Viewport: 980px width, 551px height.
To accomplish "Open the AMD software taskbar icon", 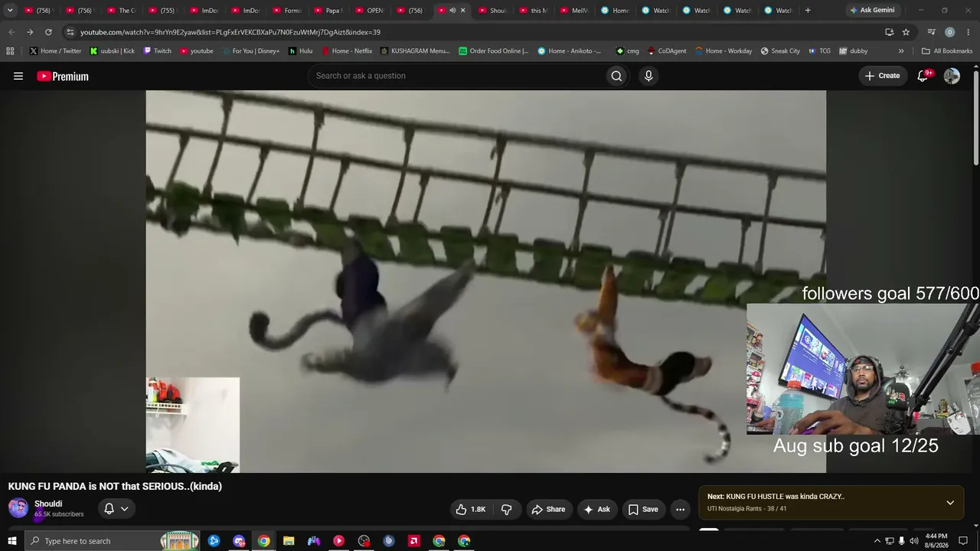I will pos(414,541).
